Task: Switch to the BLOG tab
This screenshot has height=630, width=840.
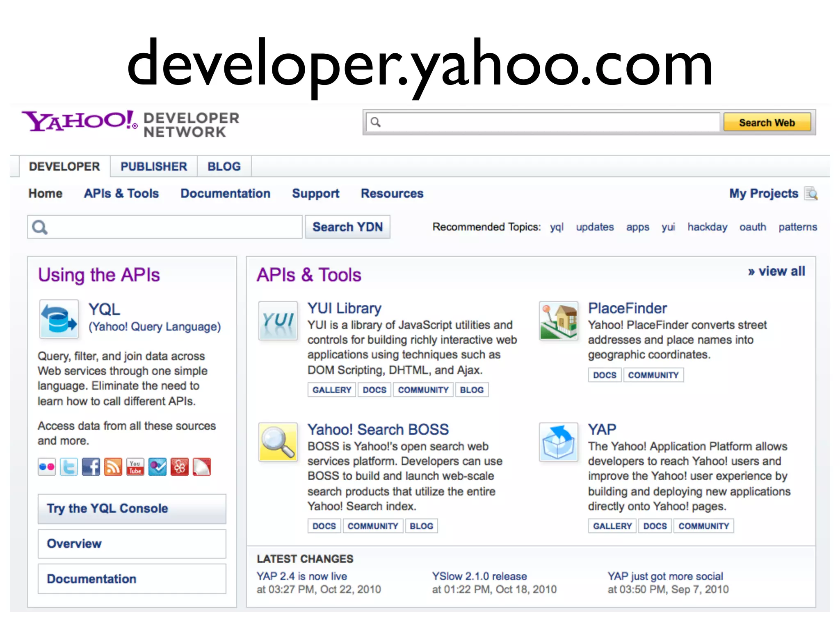Action: pyautogui.click(x=224, y=167)
